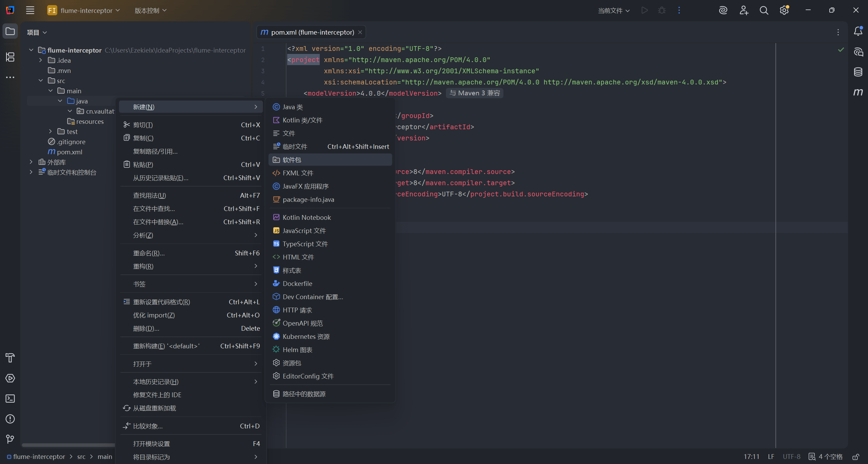Open the Maven tool window icon
868x464 pixels.
tap(858, 92)
